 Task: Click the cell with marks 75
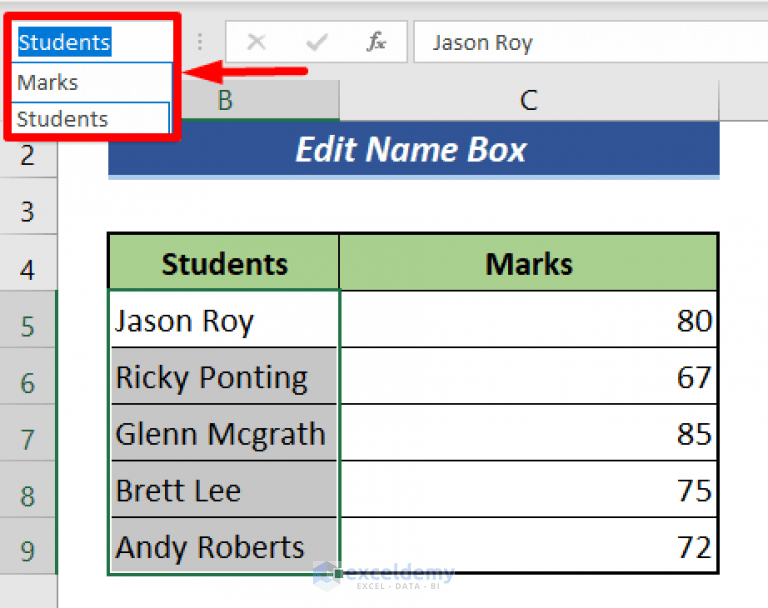(528, 489)
